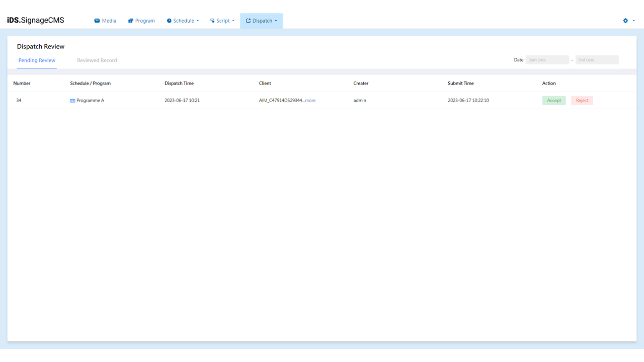Expand the Schedule dropdown arrow
This screenshot has width=644, height=362.
click(198, 21)
